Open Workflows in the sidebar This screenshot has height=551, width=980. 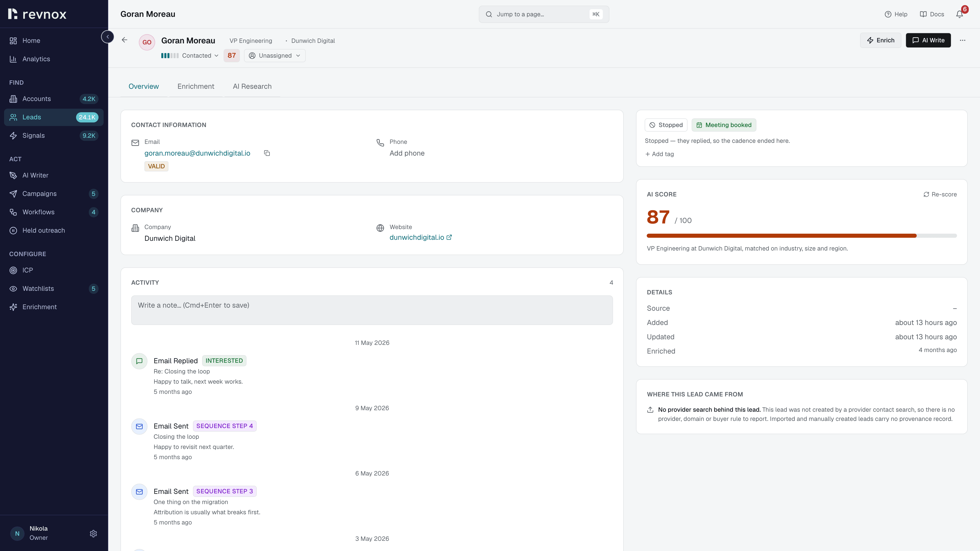click(54, 212)
